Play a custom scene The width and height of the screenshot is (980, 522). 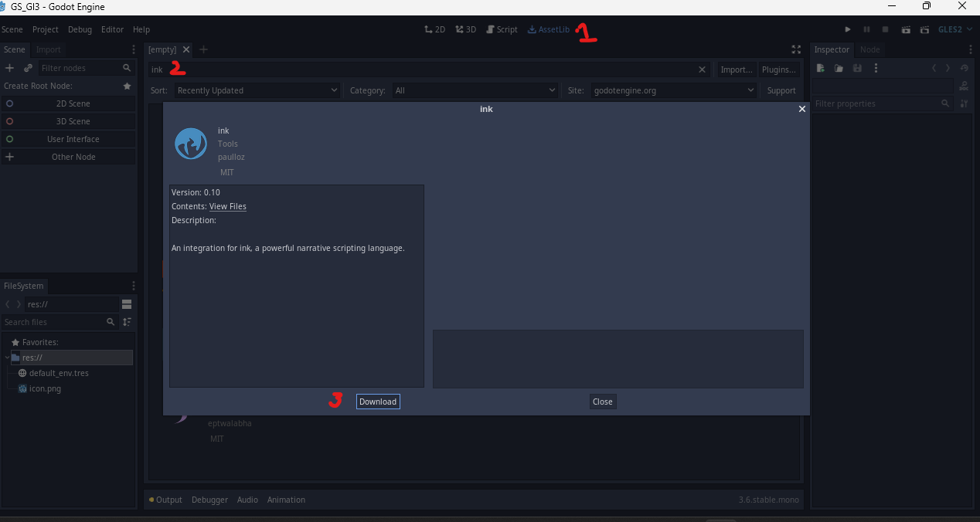click(x=923, y=29)
